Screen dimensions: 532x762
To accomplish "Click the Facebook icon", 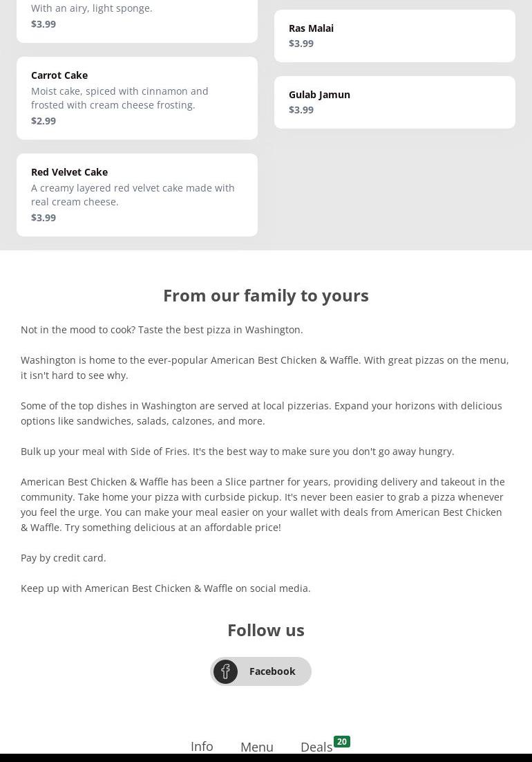I will tap(225, 671).
